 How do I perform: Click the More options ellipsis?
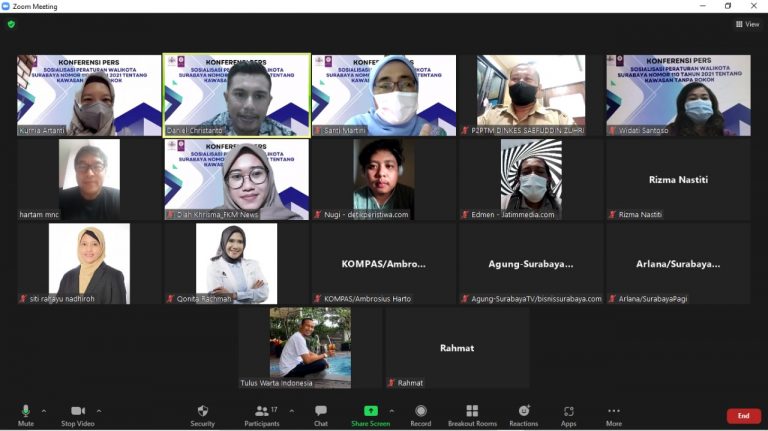[x=614, y=411]
